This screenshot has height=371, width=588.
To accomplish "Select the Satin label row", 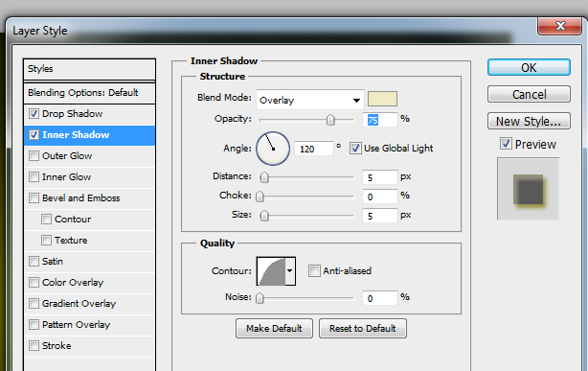I will pyautogui.click(x=52, y=261).
